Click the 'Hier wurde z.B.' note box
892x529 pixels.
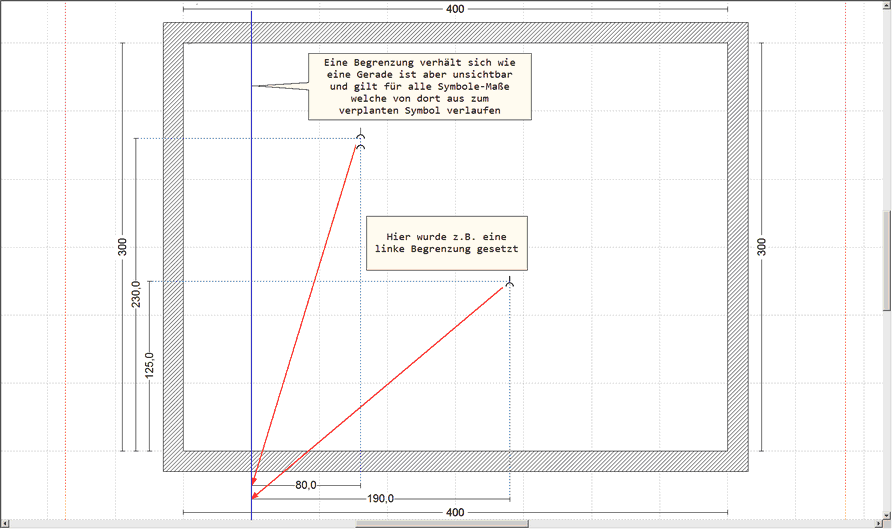446,243
